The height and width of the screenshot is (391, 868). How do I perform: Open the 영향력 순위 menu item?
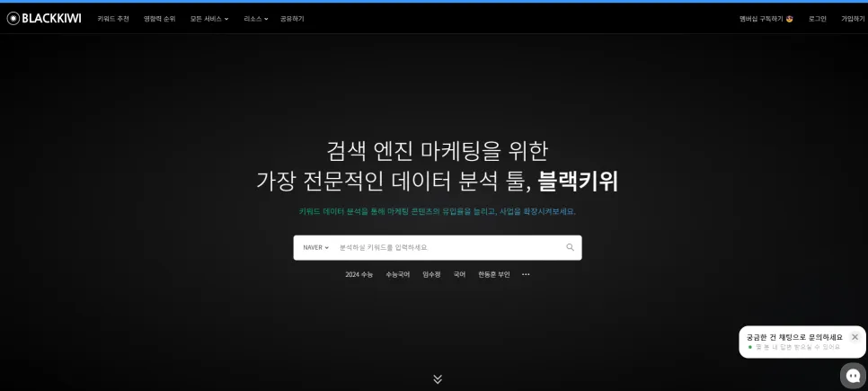pyautogui.click(x=159, y=19)
